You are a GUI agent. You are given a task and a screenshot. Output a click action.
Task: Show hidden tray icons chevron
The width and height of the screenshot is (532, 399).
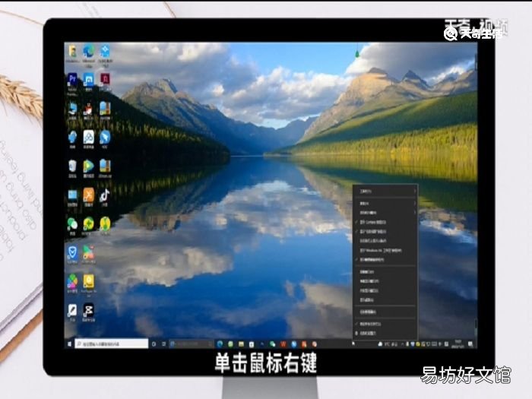pos(402,344)
